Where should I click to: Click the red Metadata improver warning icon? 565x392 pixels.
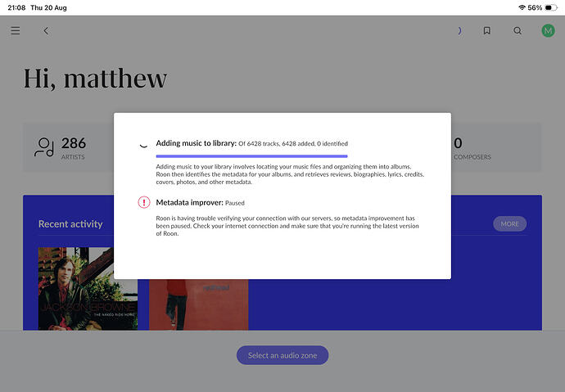[144, 202]
